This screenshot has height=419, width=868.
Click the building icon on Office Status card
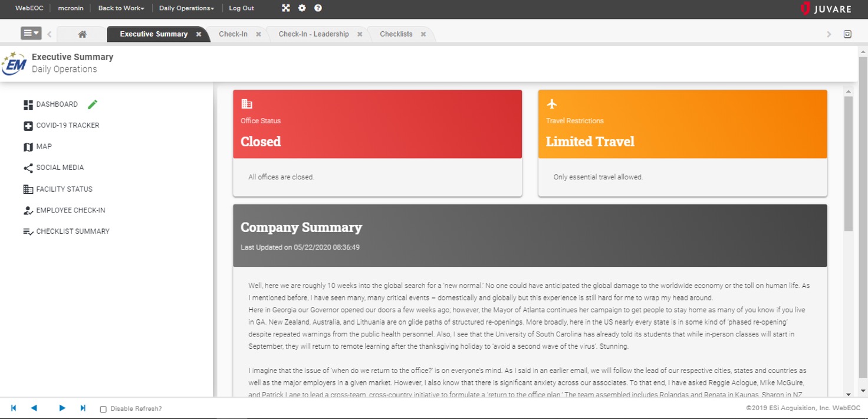click(x=247, y=104)
